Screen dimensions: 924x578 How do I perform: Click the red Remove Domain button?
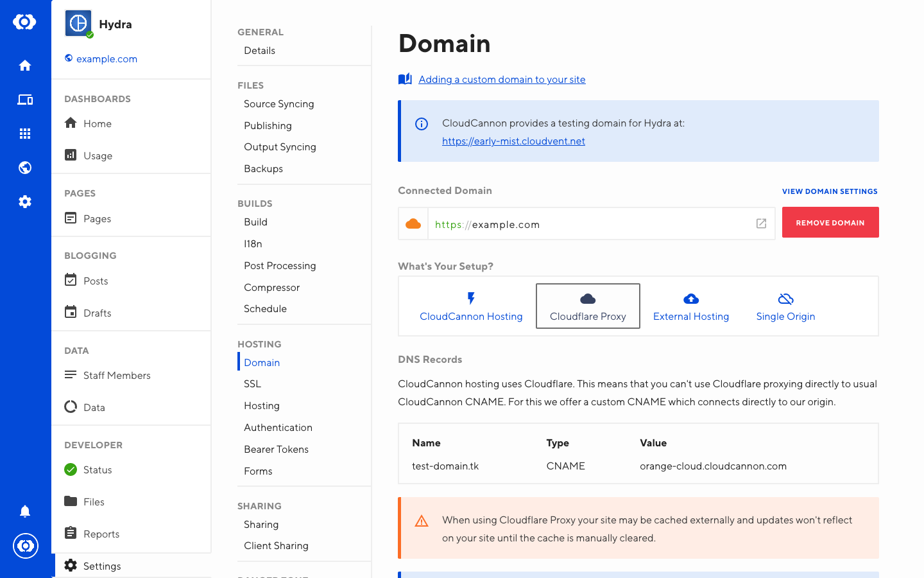[830, 222]
